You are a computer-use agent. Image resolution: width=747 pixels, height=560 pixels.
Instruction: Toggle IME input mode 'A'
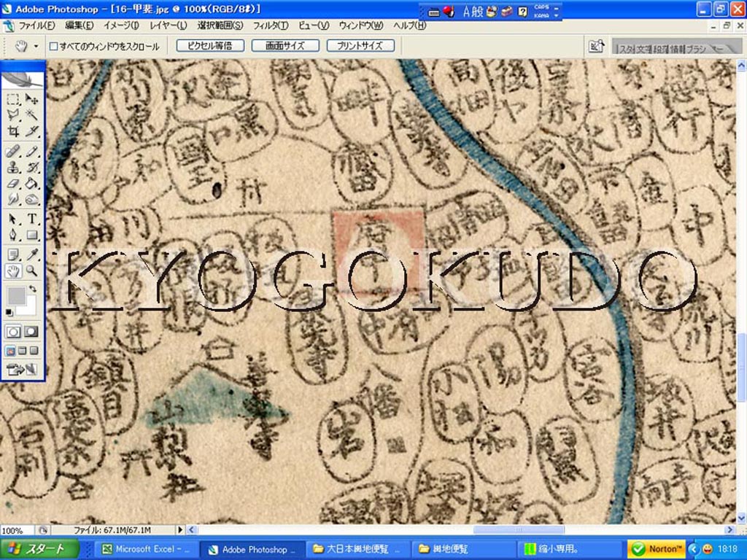pos(467,12)
